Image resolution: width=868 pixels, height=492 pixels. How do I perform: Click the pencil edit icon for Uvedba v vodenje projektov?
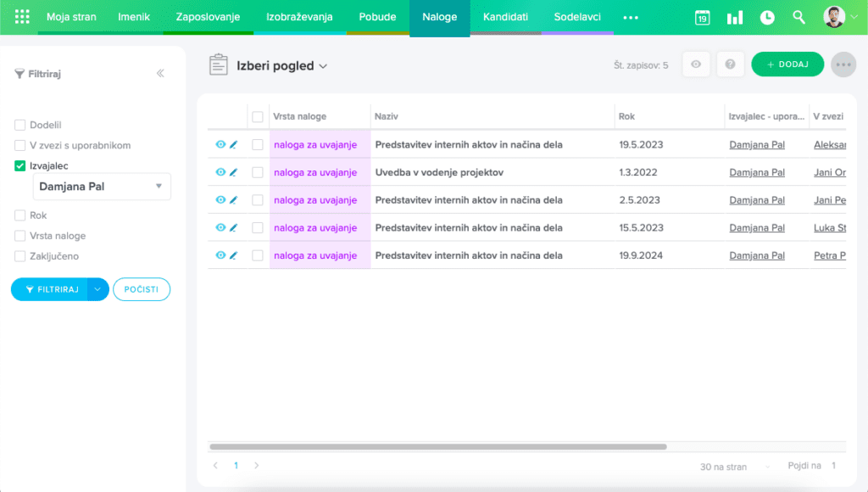tap(233, 172)
